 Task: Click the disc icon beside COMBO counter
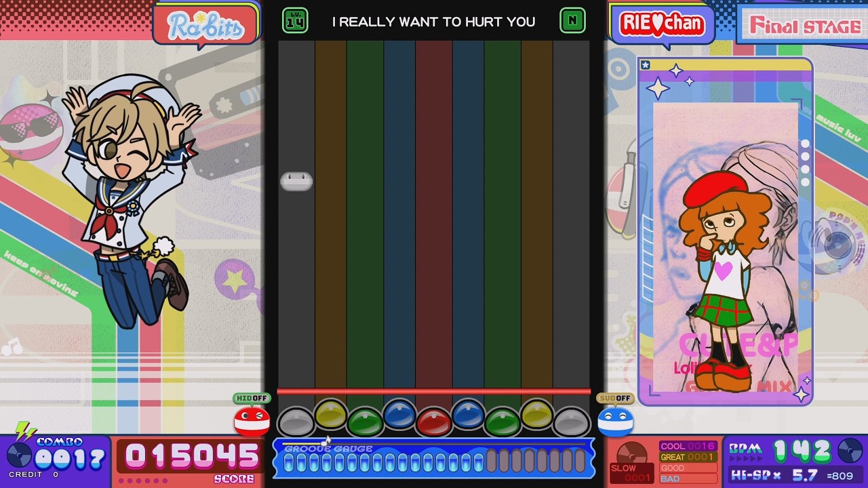pos(18,455)
